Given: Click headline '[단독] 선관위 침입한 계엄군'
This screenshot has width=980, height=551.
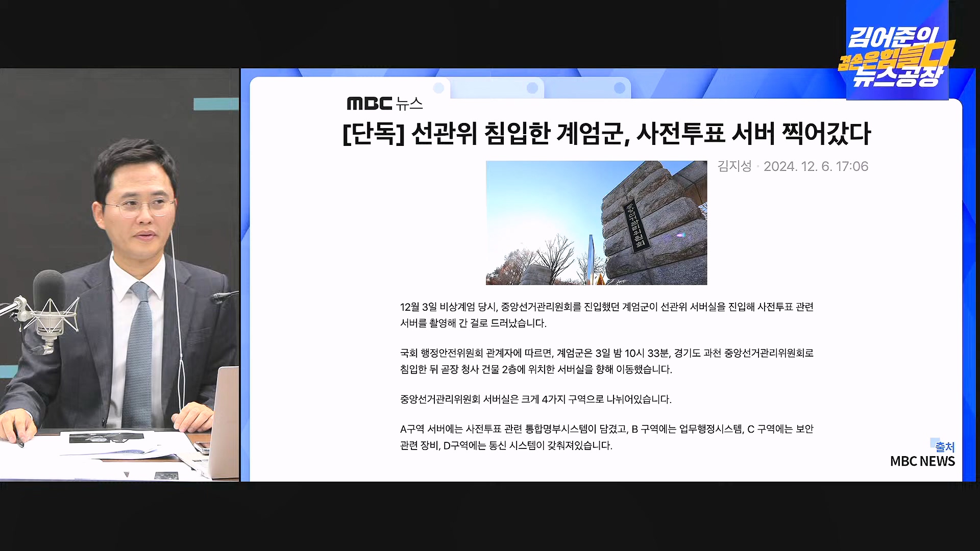Looking at the screenshot, I should (x=606, y=134).
